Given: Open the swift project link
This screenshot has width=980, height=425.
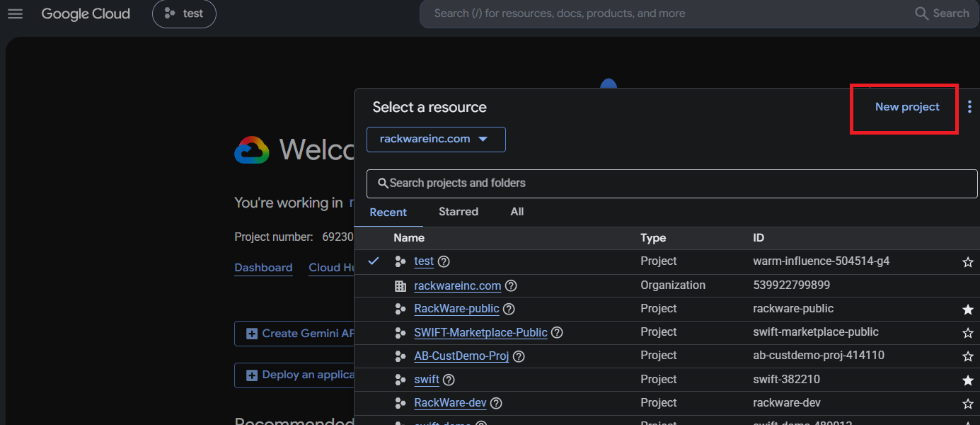Looking at the screenshot, I should [427, 380].
